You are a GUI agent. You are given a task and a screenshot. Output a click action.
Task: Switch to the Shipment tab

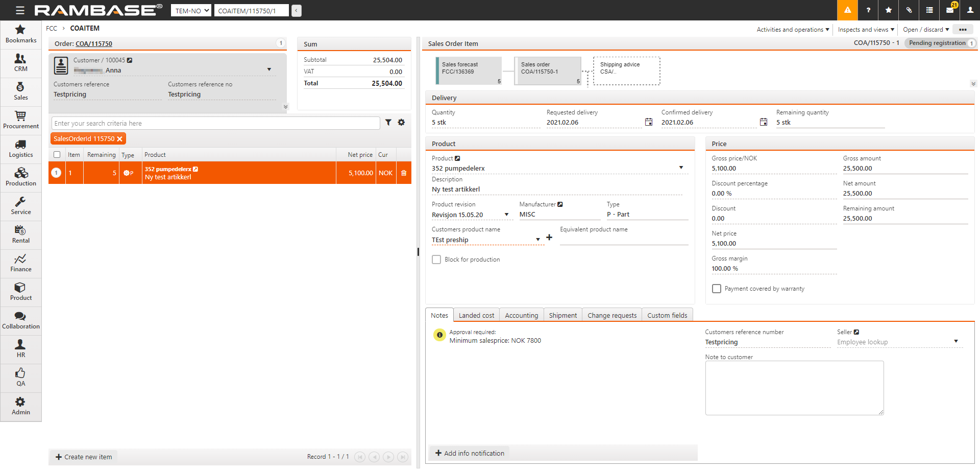pyautogui.click(x=562, y=315)
